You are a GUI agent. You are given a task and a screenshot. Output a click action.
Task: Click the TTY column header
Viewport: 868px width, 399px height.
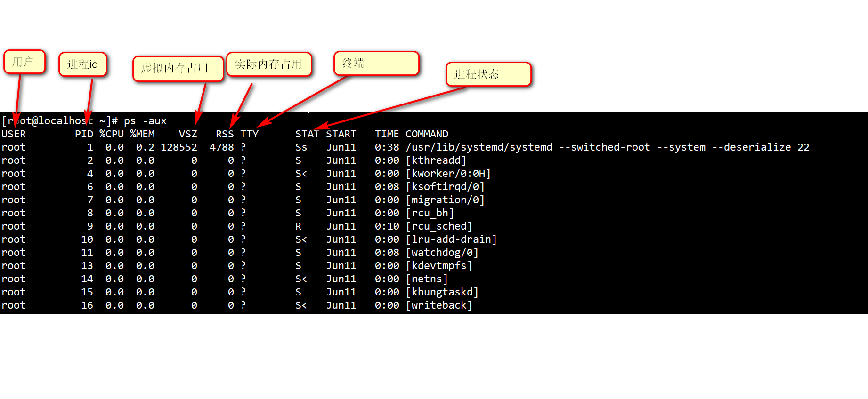tap(250, 134)
